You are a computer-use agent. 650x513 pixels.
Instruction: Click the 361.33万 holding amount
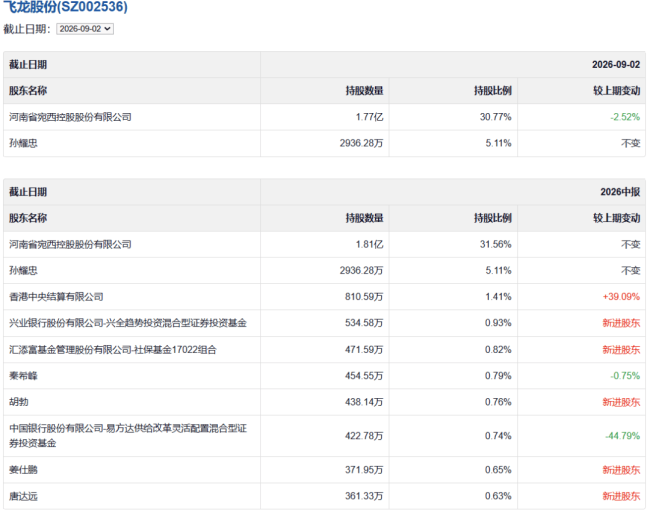click(364, 496)
